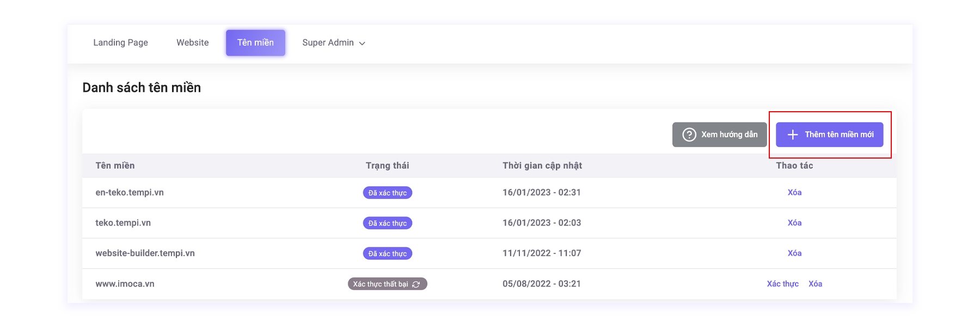Click the verified badge of en-teko.tempi.vn

[387, 193]
